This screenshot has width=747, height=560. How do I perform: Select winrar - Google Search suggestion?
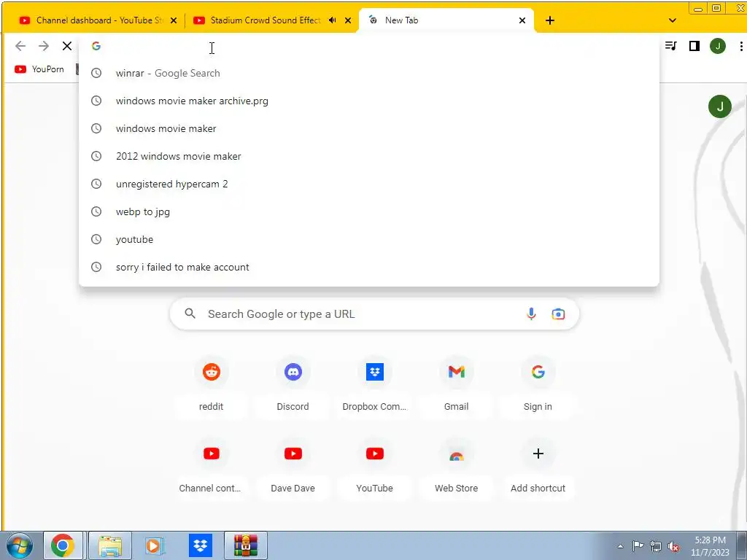(368, 74)
